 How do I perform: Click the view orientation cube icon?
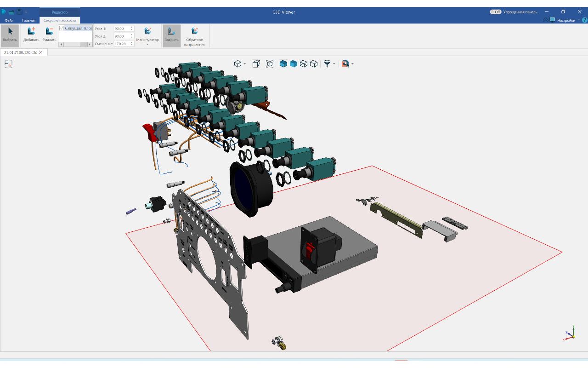tap(237, 64)
